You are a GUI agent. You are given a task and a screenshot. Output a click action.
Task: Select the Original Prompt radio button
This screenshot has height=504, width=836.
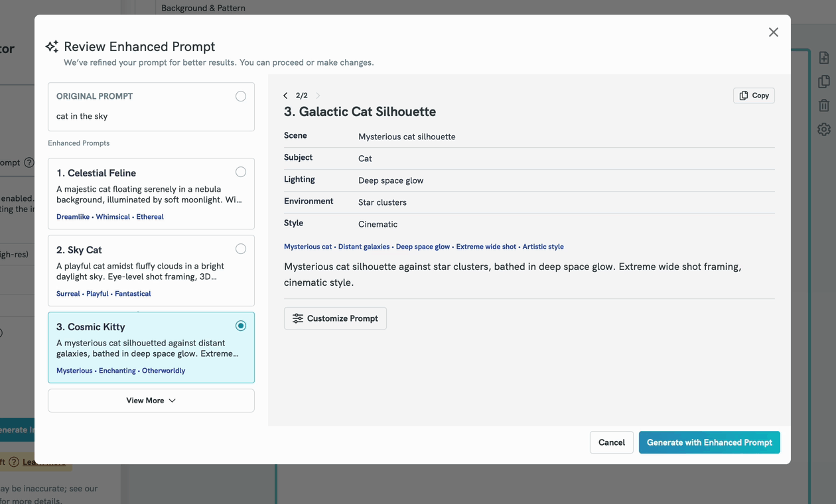click(241, 96)
